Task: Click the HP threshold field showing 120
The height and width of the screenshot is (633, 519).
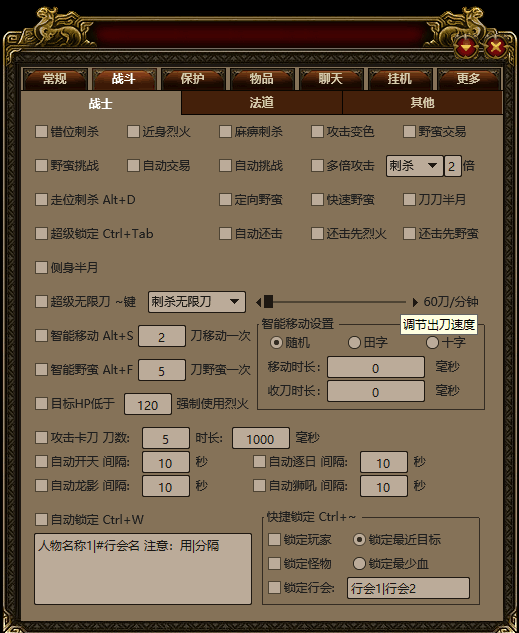Action: (148, 404)
